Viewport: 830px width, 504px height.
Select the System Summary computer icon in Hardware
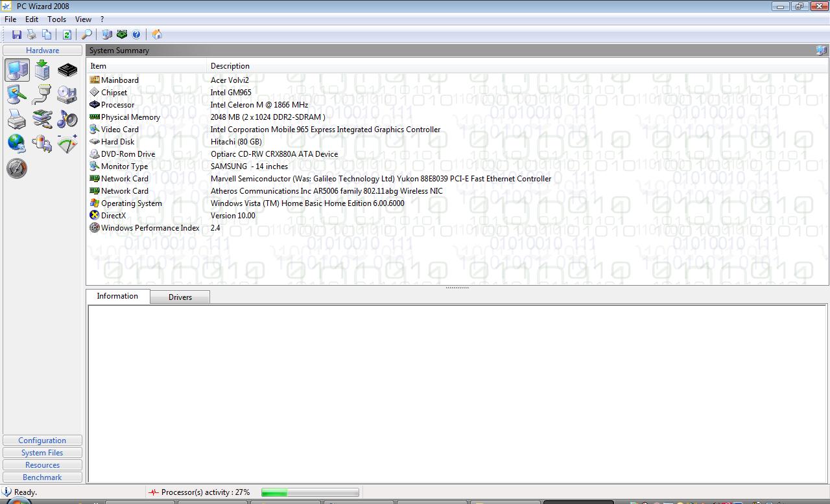[x=17, y=70]
